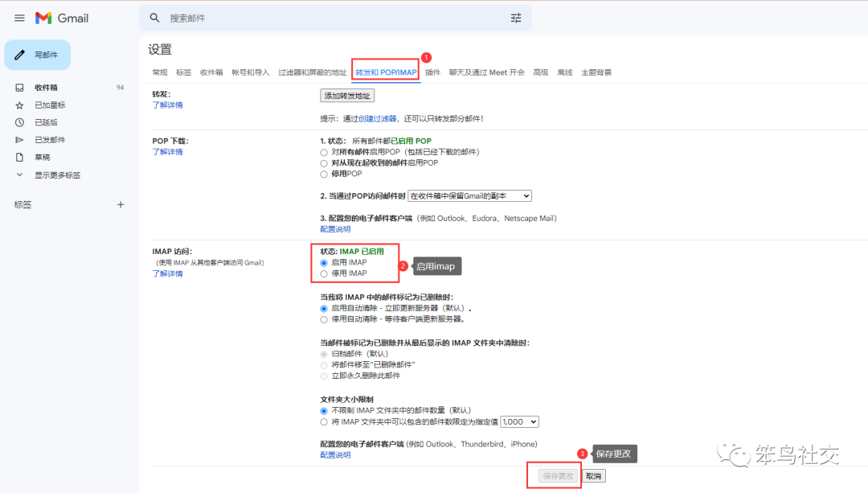This screenshot has width=868, height=493.
Task: Select 将邮件移至已删除邮件 radio button
Action: click(324, 365)
